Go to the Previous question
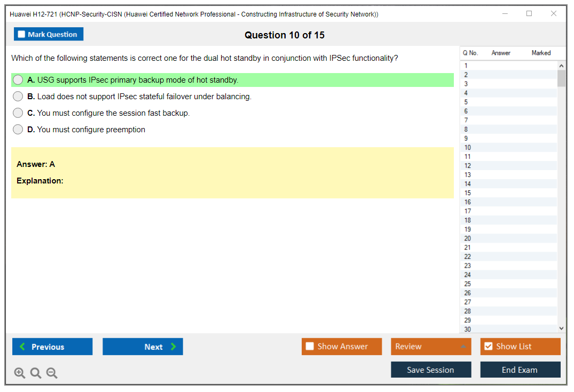The width and height of the screenshot is (574, 392). tap(52, 347)
